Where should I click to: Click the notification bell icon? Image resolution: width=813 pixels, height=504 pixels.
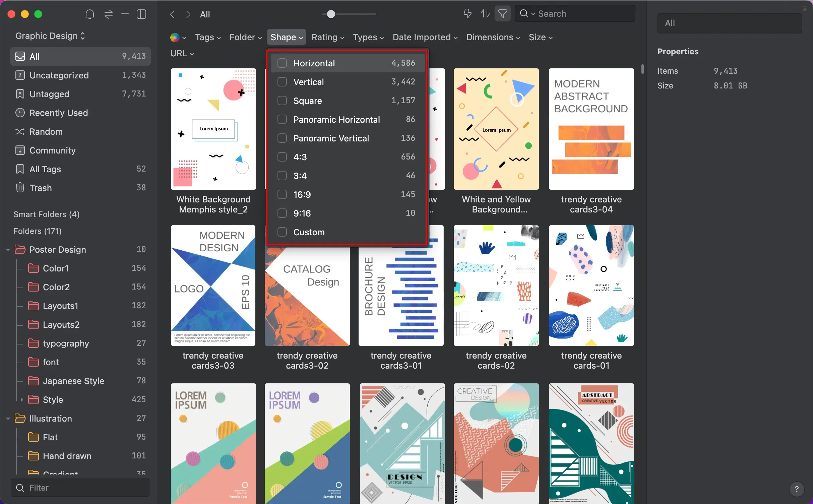[89, 14]
